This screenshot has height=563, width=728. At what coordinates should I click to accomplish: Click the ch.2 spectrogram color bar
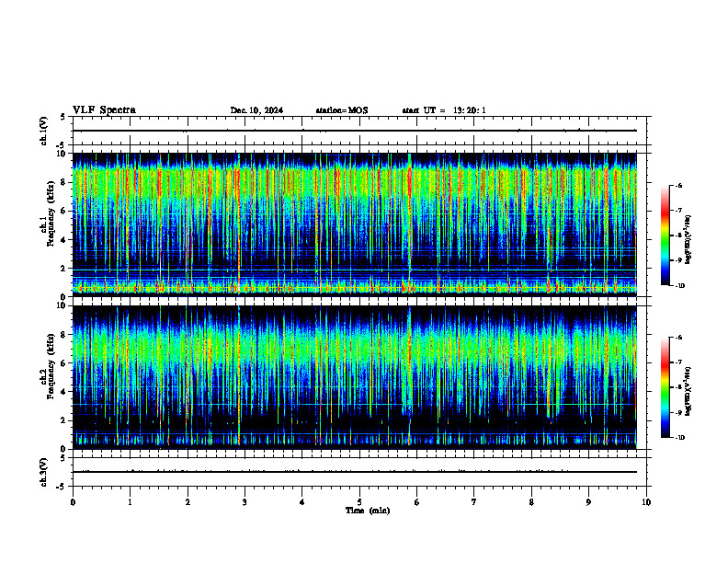click(x=665, y=387)
